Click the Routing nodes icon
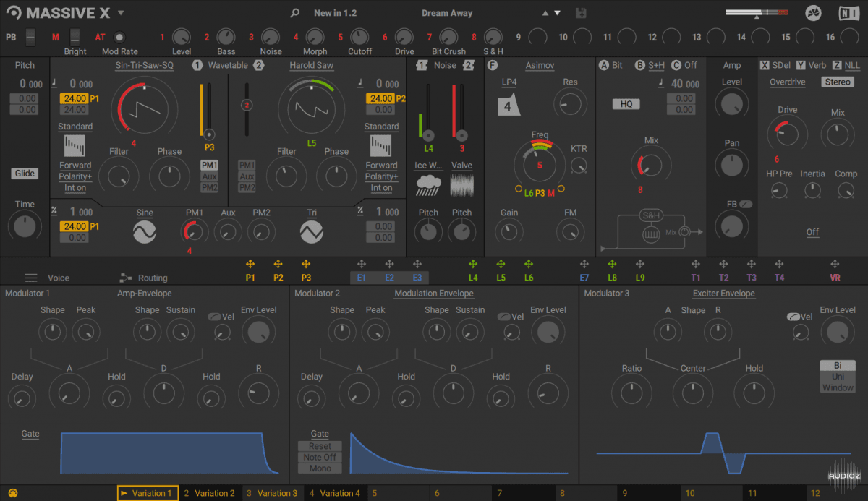This screenshot has width=868, height=501. [126, 278]
